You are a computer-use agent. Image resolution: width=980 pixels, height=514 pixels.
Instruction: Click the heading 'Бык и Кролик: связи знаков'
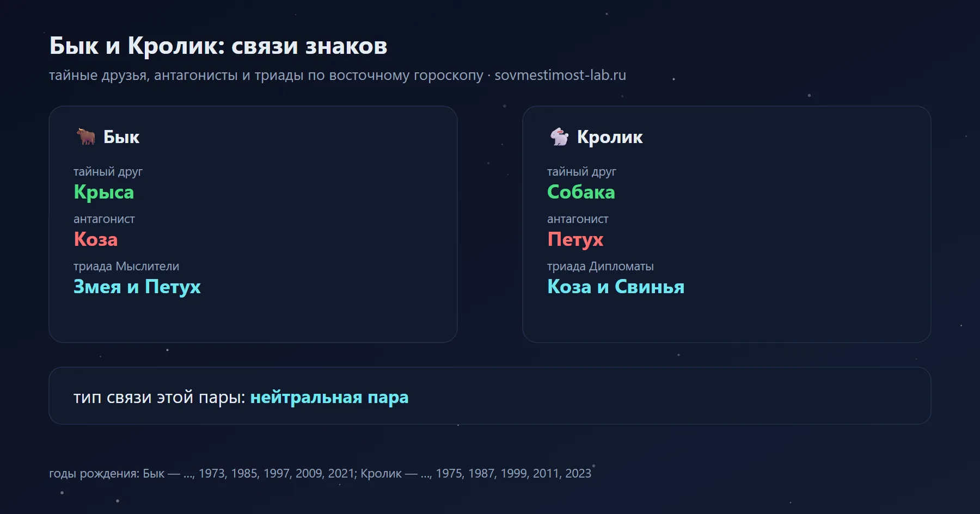coord(218,46)
